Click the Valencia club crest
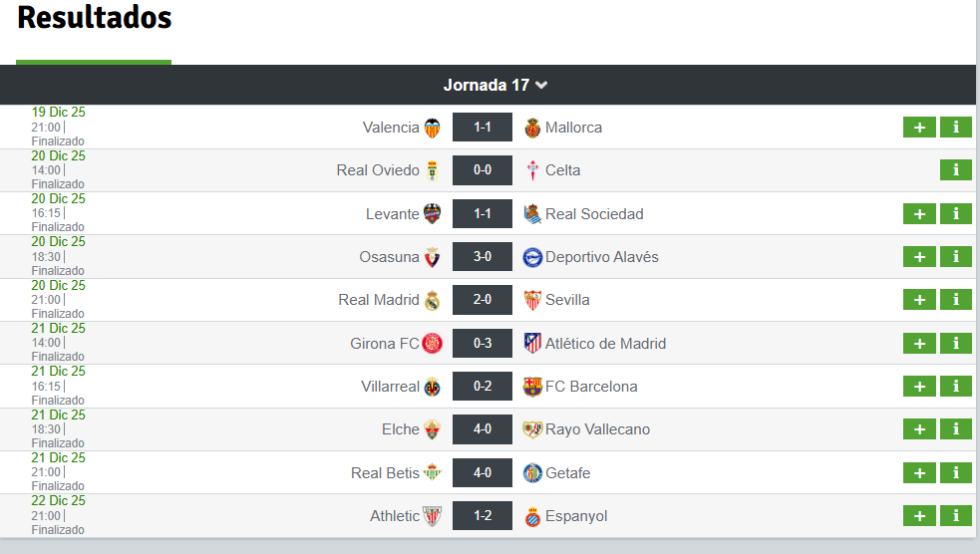This screenshot has height=554, width=980. click(x=433, y=128)
